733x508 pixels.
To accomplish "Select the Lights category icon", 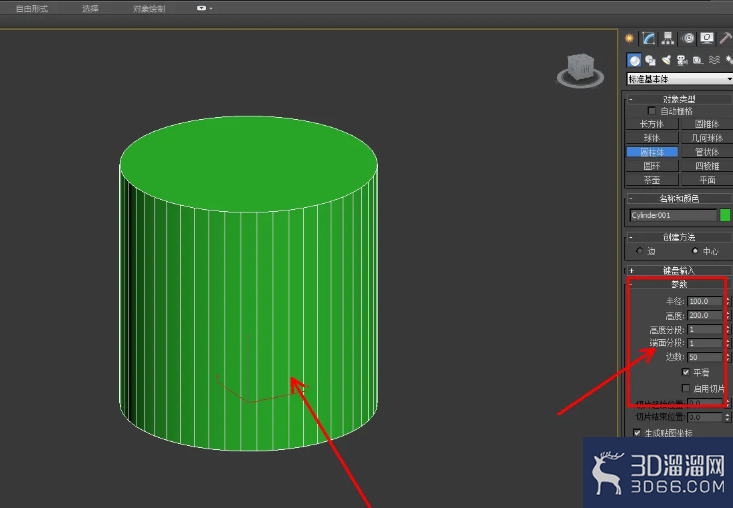I will tap(666, 60).
